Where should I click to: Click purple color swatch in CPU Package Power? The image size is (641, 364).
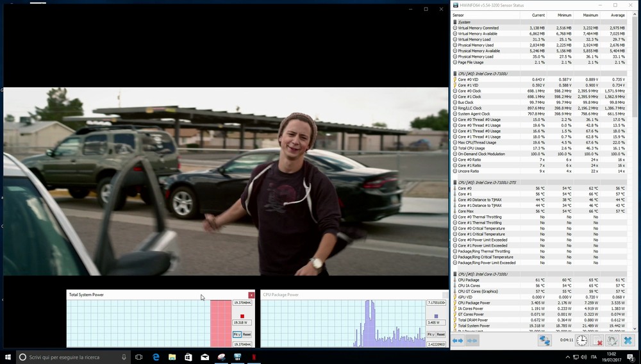436,316
